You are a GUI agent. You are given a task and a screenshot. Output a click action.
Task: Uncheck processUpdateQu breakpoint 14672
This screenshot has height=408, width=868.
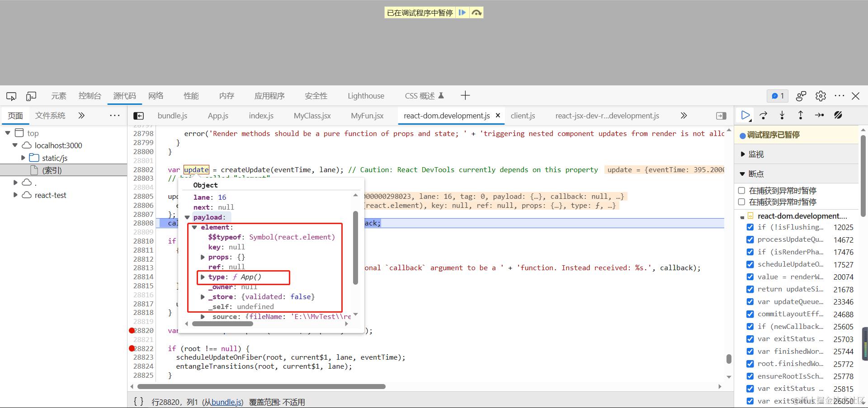pos(750,239)
